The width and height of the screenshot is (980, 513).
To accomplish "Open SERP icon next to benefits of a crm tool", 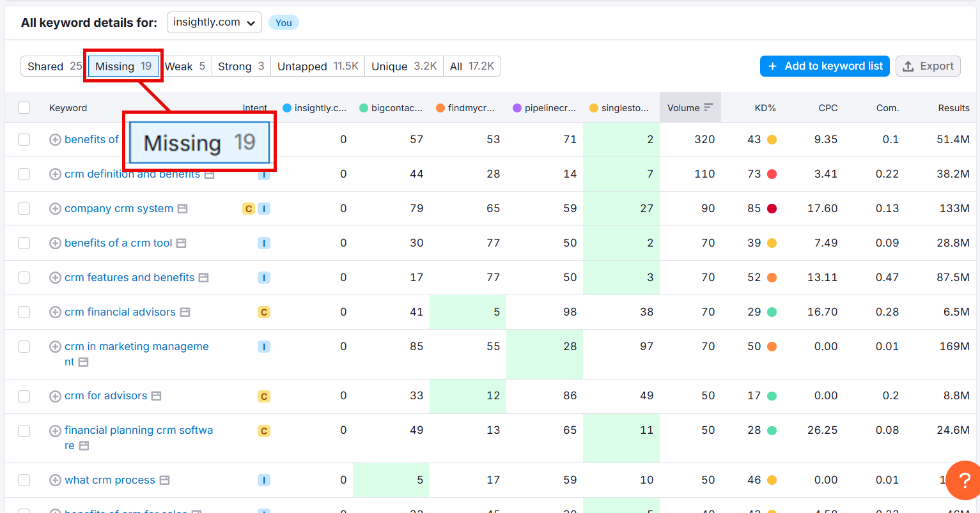I will [181, 243].
